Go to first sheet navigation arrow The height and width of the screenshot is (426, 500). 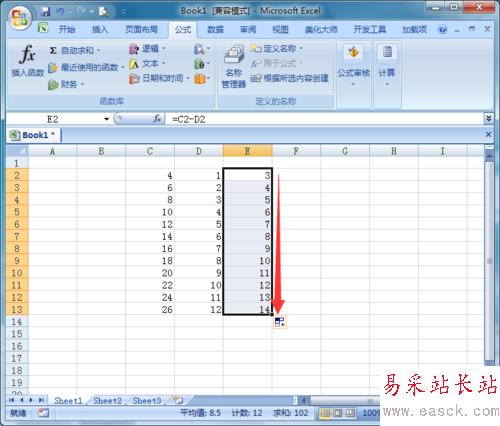click(12, 400)
